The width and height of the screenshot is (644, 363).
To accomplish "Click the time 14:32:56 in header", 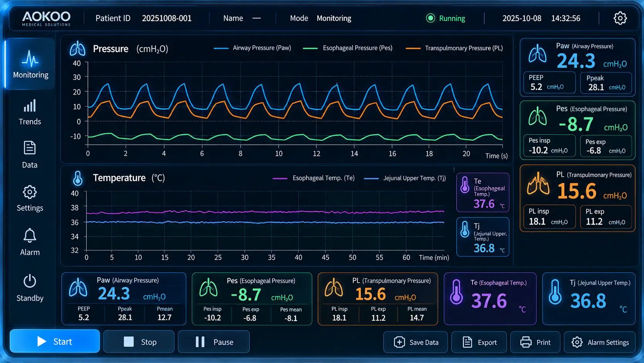I will [x=565, y=18].
